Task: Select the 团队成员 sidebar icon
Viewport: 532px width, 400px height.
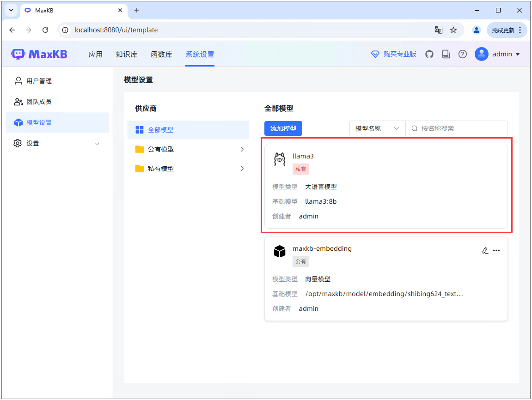Action: 18,102
